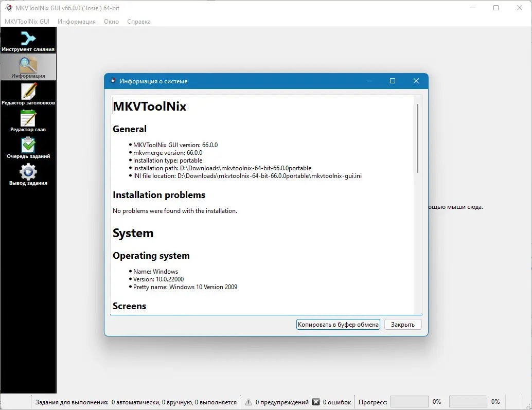Open the Справка menu

point(139,22)
